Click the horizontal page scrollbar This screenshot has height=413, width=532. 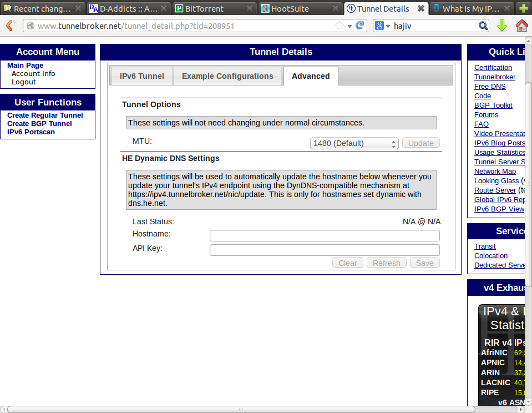coord(241,409)
